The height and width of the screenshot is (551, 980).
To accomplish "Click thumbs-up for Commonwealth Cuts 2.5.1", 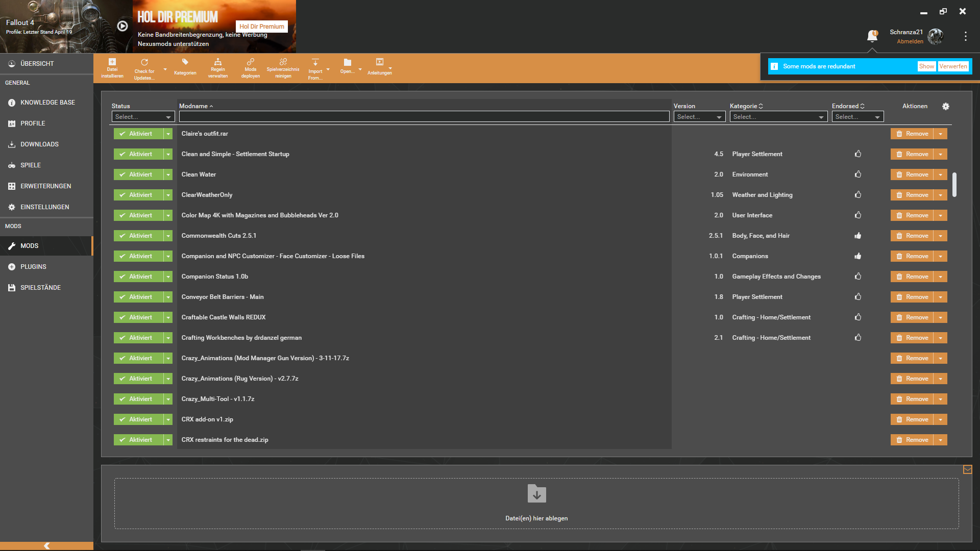I will (858, 235).
